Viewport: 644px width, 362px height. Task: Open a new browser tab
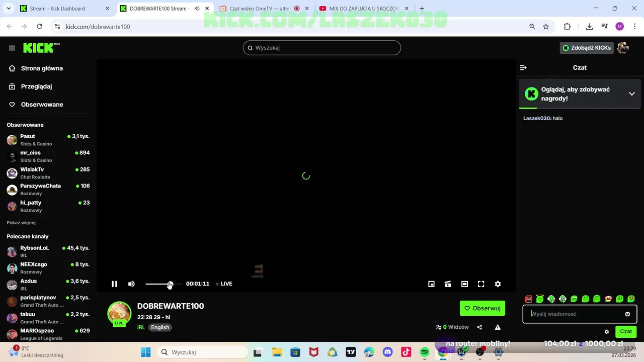click(x=422, y=9)
